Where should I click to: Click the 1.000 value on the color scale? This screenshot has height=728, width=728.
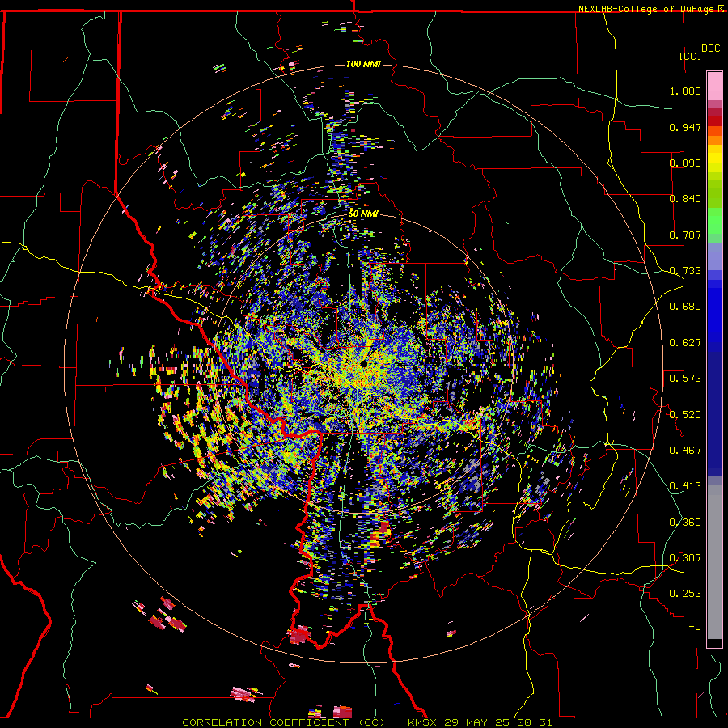point(685,91)
